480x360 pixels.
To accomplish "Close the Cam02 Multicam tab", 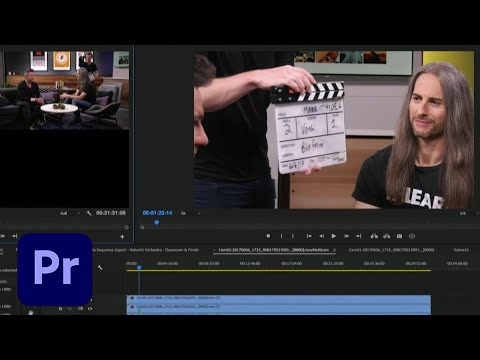I will click(x=215, y=250).
